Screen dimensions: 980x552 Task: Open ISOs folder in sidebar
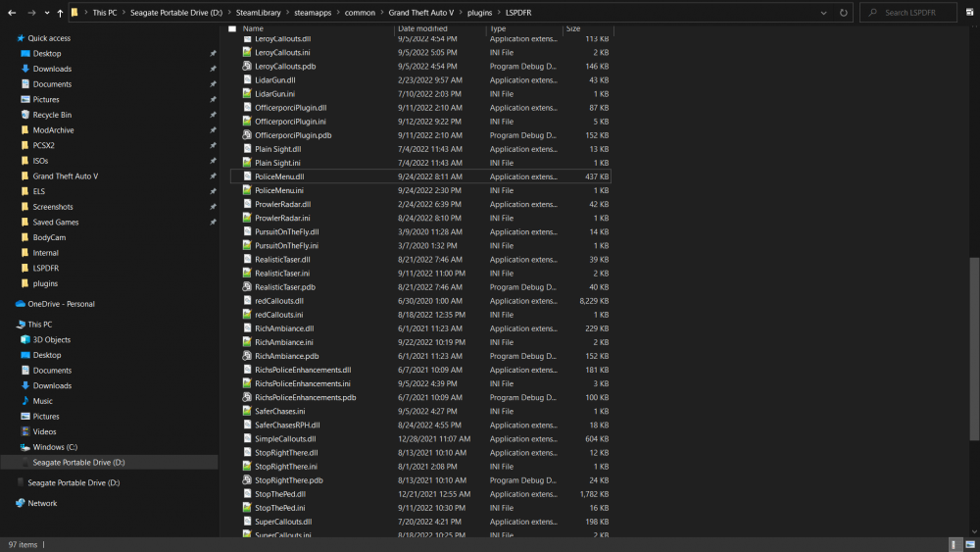tap(40, 161)
